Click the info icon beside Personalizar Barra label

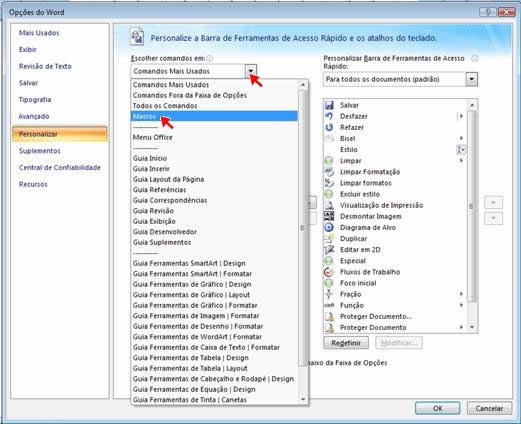[475, 59]
